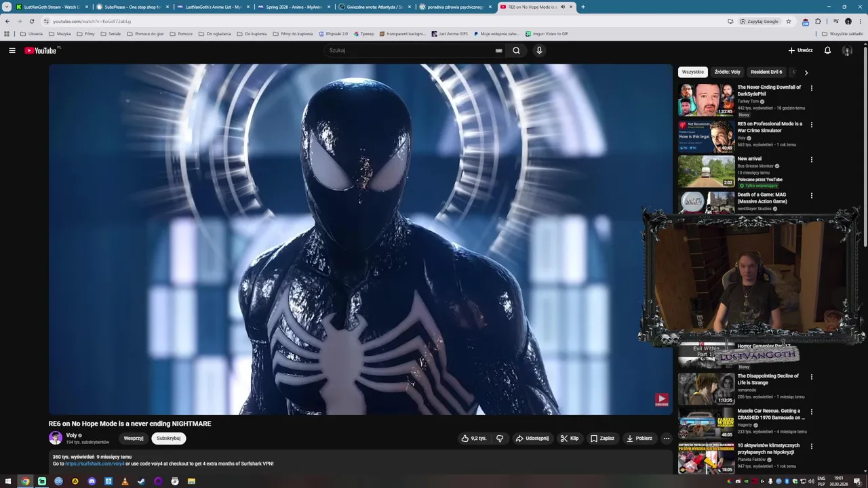868x488 pixels.
Task: Open the Chrome extensions puzzle icon
Action: (x=818, y=21)
